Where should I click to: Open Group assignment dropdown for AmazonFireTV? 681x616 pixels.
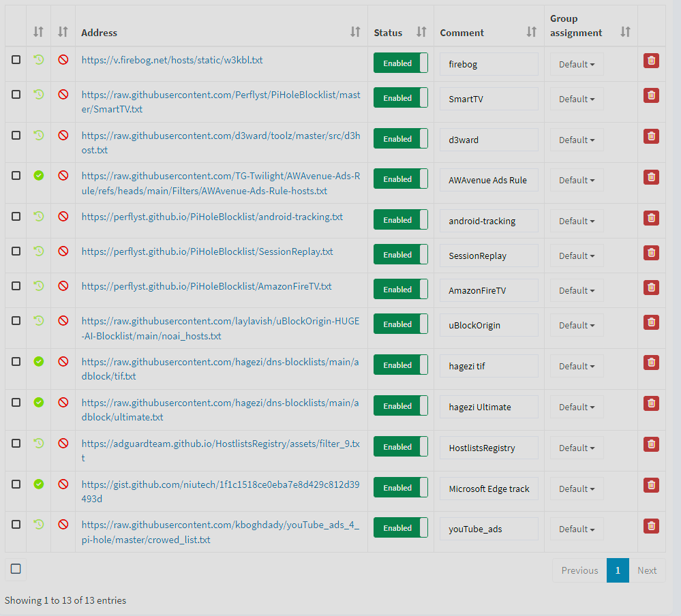pyautogui.click(x=577, y=290)
